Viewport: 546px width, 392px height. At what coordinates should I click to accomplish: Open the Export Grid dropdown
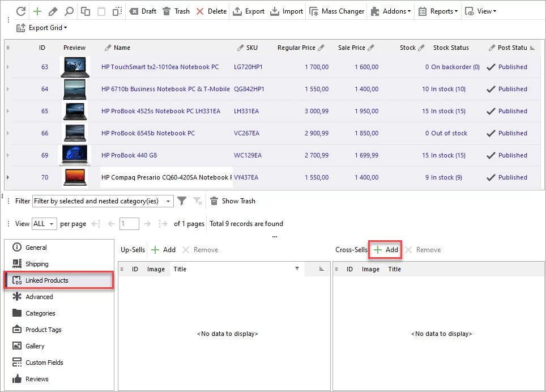(42, 27)
